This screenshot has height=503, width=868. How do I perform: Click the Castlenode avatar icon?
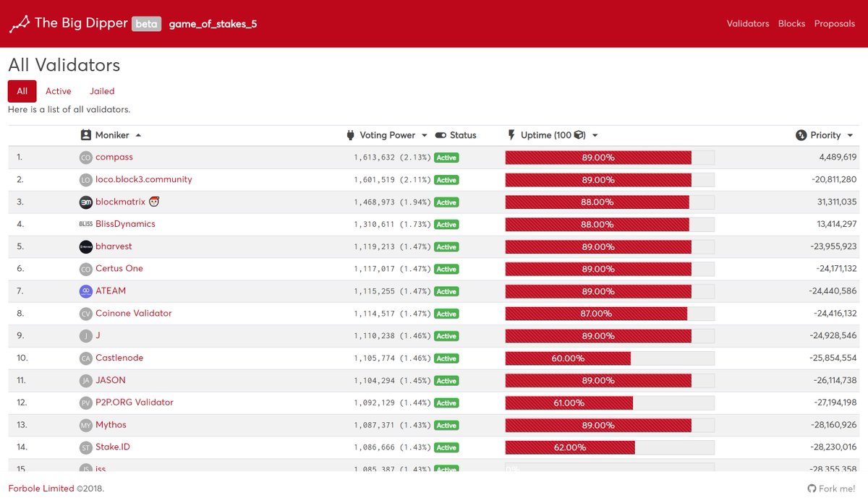click(85, 358)
